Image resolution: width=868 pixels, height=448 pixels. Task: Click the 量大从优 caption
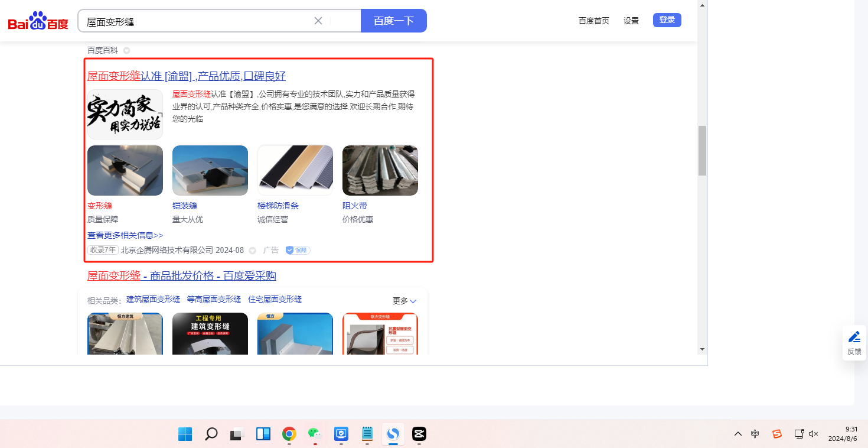(x=188, y=220)
